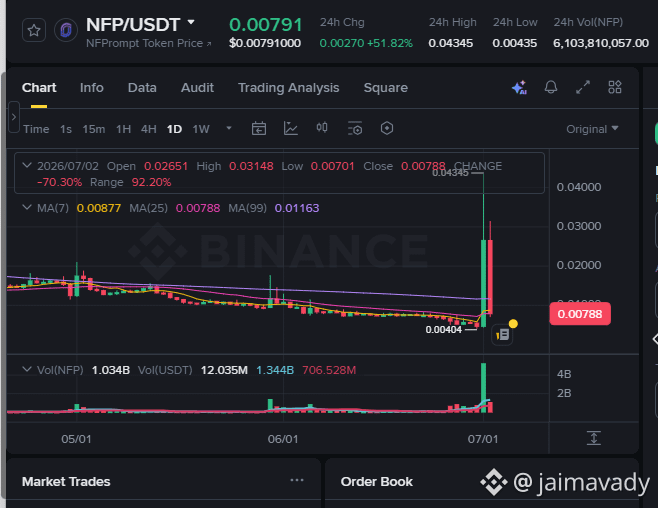Open the Data tab
The height and width of the screenshot is (508, 658).
pos(142,88)
